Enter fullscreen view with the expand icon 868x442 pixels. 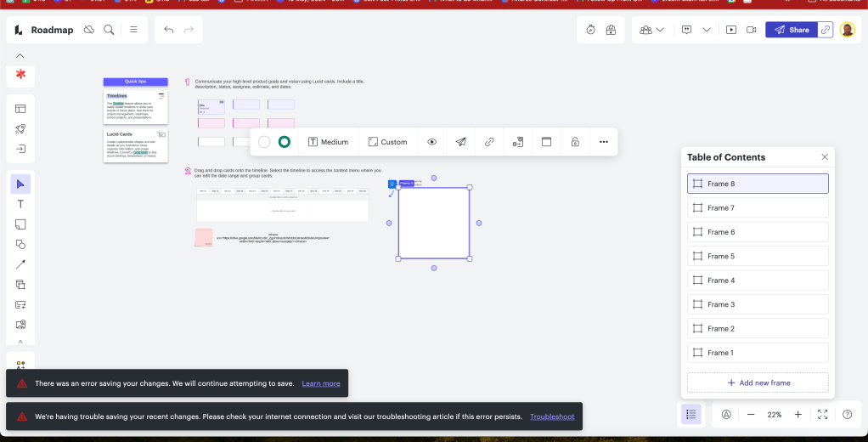[x=823, y=414]
